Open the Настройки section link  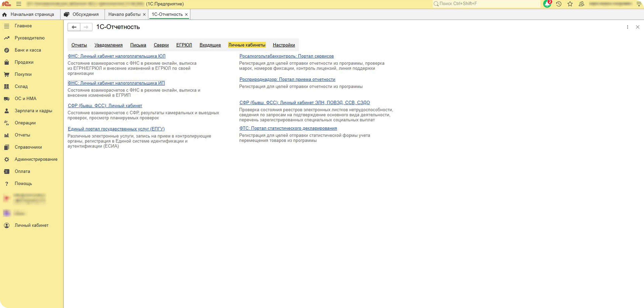pyautogui.click(x=284, y=45)
